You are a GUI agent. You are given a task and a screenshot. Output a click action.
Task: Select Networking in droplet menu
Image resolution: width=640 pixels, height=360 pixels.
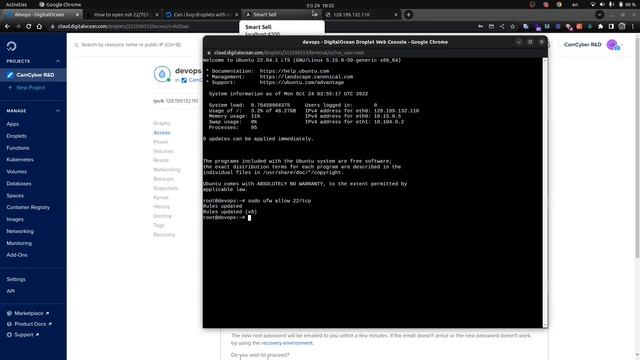[167, 170]
